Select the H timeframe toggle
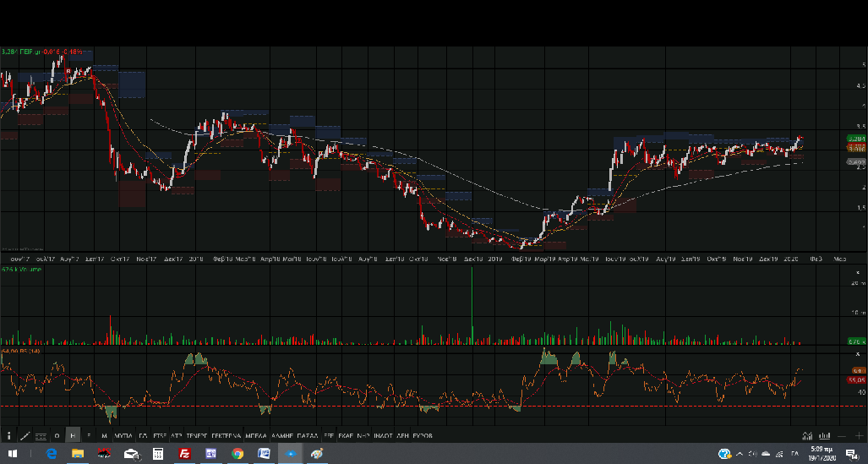This screenshot has width=868, height=464. pyautogui.click(x=74, y=435)
